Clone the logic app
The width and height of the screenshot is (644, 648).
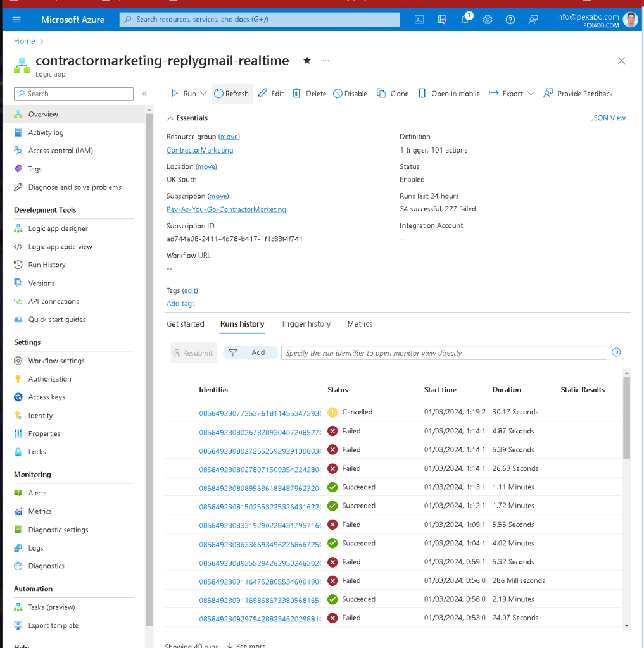point(393,94)
